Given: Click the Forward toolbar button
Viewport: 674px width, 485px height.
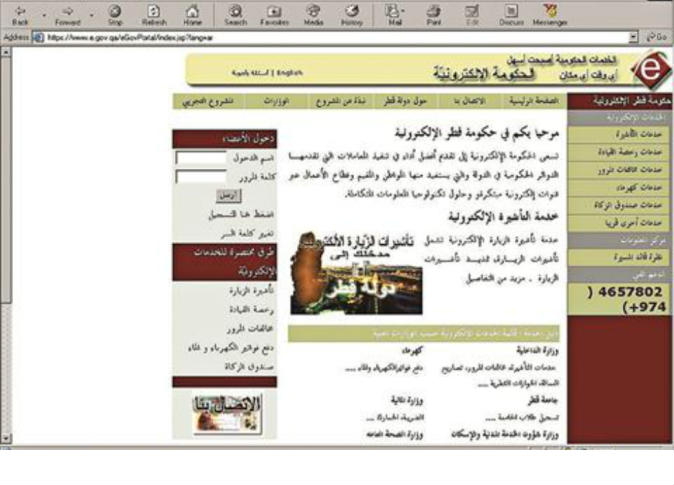Looking at the screenshot, I should pyautogui.click(x=67, y=15).
